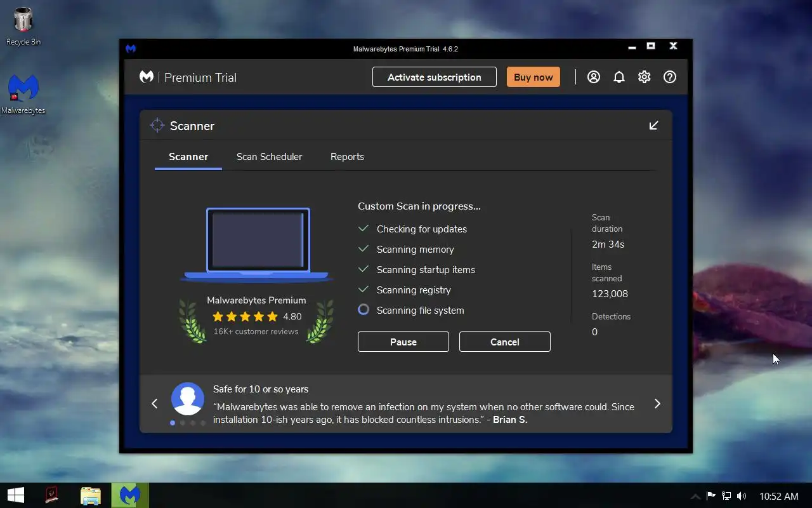This screenshot has height=508, width=812.
Task: Click the Buy now button
Action: coord(534,77)
